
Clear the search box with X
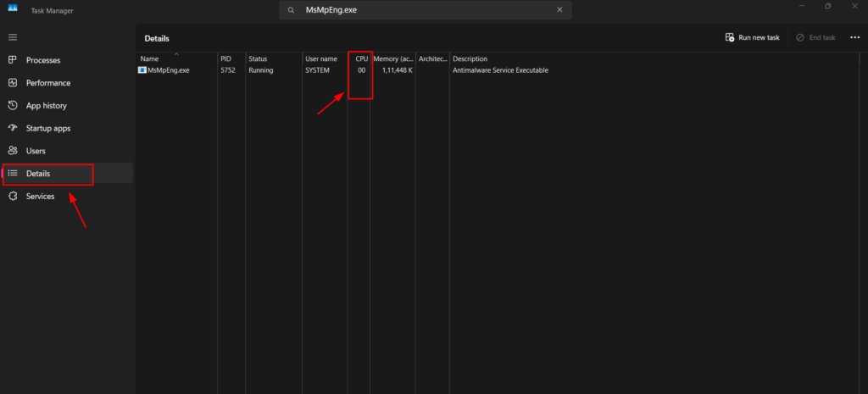[559, 10]
